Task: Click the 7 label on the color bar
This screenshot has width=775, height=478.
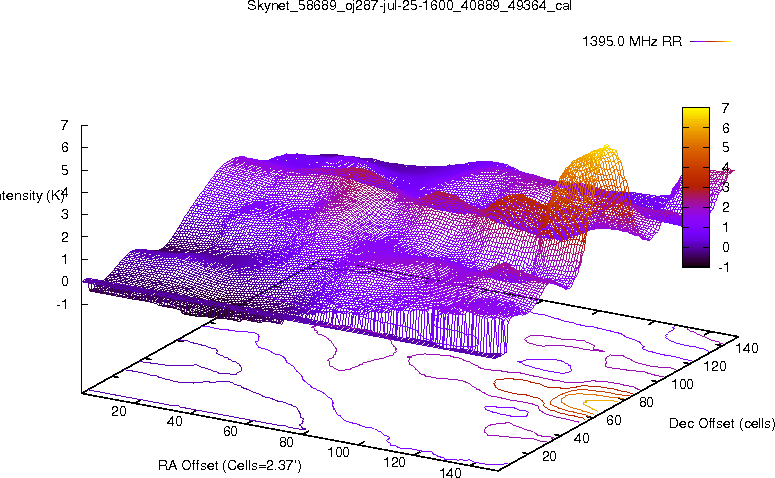Action: click(725, 108)
